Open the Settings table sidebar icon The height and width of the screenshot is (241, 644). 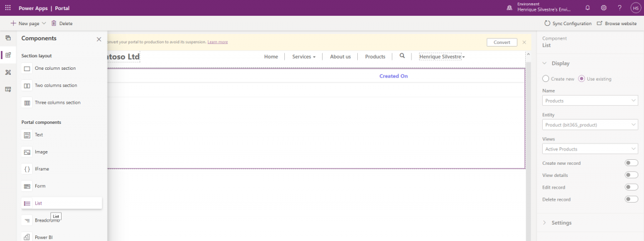(x=8, y=89)
